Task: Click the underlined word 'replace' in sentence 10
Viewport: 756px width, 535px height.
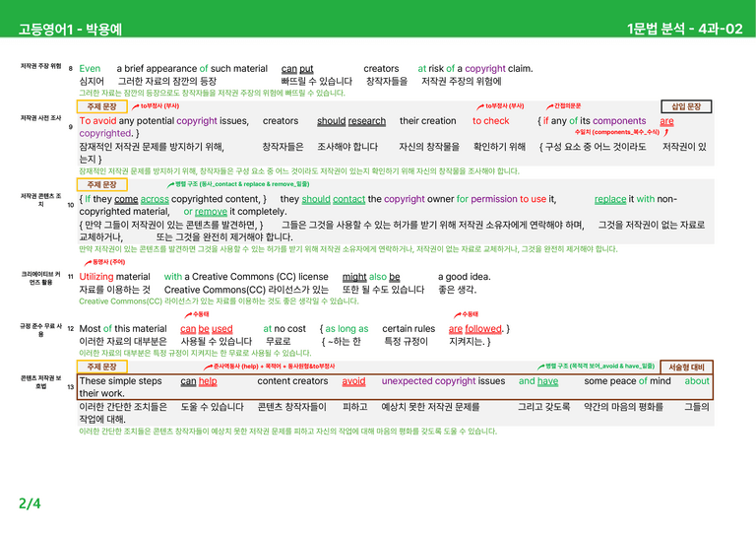Action: tap(610, 199)
